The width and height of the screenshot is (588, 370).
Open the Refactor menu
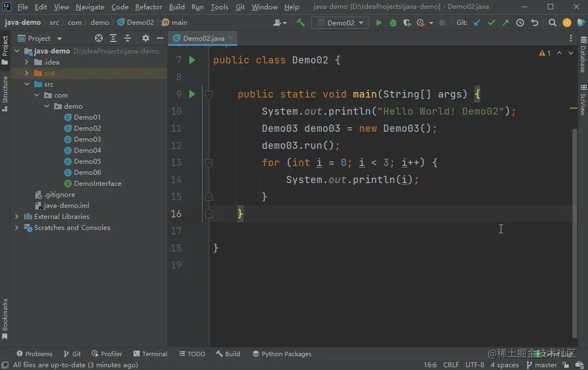(149, 7)
